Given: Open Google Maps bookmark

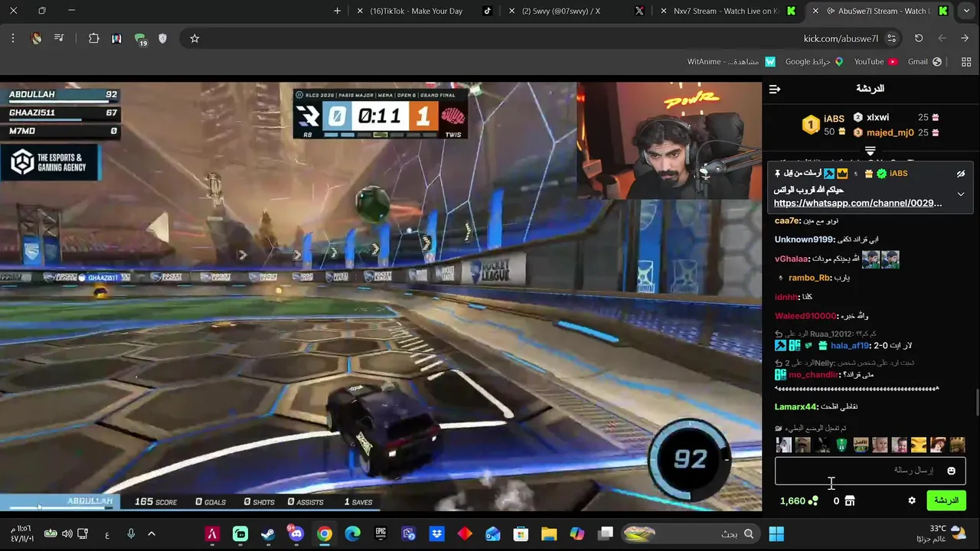Looking at the screenshot, I should point(814,61).
